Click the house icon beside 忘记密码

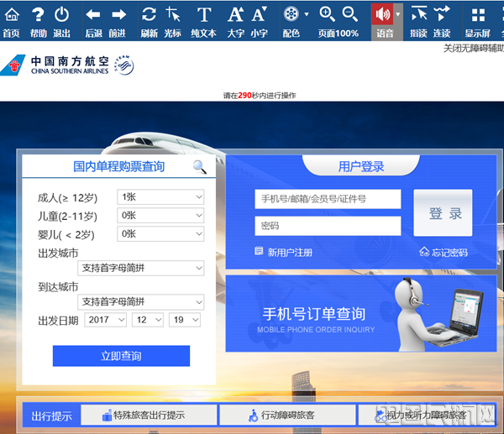[424, 252]
